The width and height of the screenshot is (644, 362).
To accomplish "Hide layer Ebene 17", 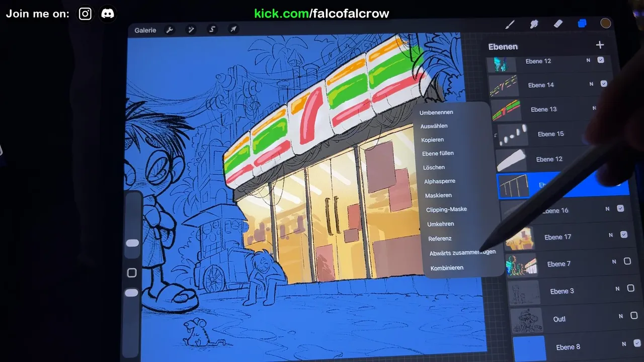I will click(x=624, y=234).
